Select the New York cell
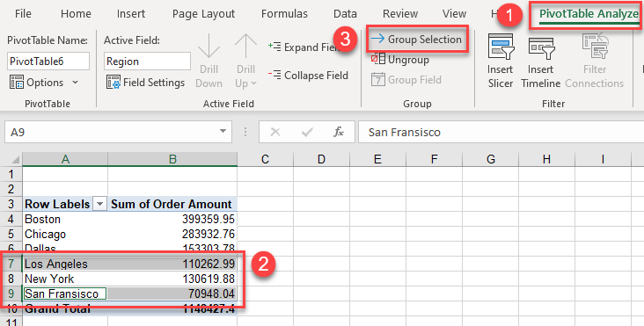This screenshot has height=326, width=644. [65, 279]
